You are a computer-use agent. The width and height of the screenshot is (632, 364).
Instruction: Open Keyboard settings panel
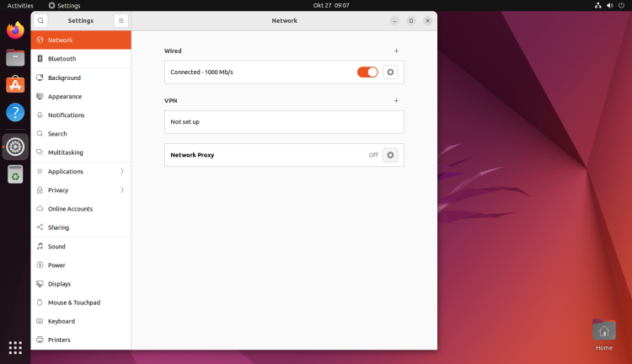81,321
